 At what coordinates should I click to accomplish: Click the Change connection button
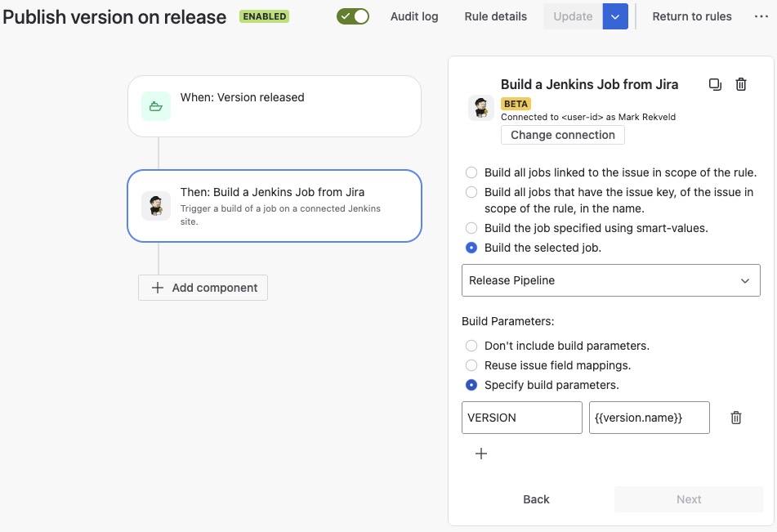click(562, 135)
